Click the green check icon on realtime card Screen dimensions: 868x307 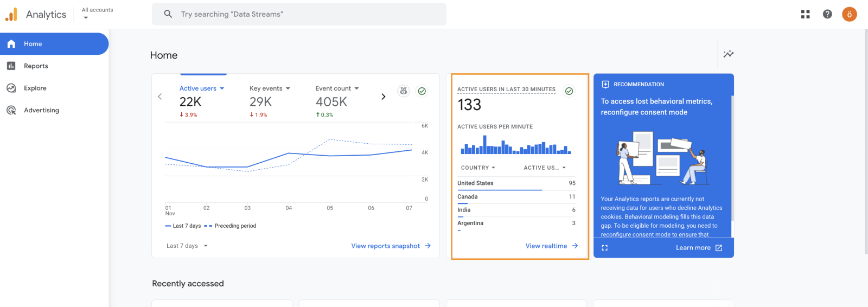(x=569, y=91)
